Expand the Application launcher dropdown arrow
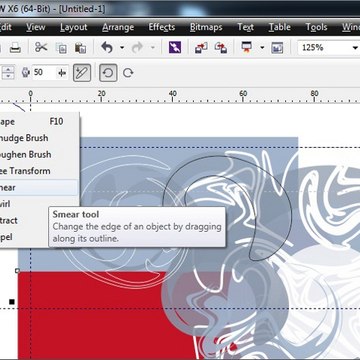The width and height of the screenshot is (360, 360). [x=262, y=48]
